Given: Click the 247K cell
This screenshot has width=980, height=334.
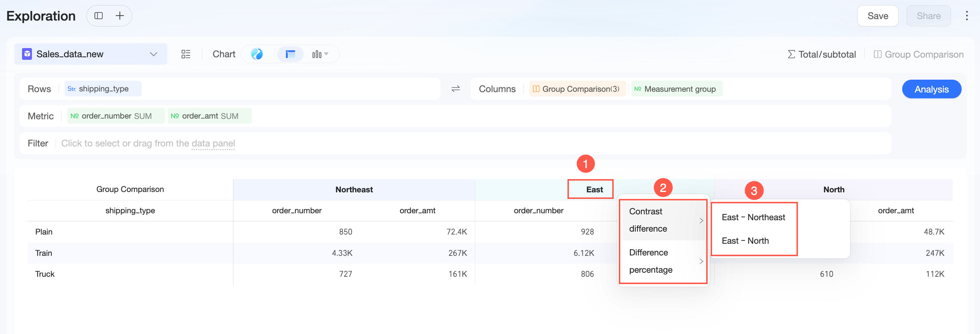Looking at the screenshot, I should tap(935, 253).
